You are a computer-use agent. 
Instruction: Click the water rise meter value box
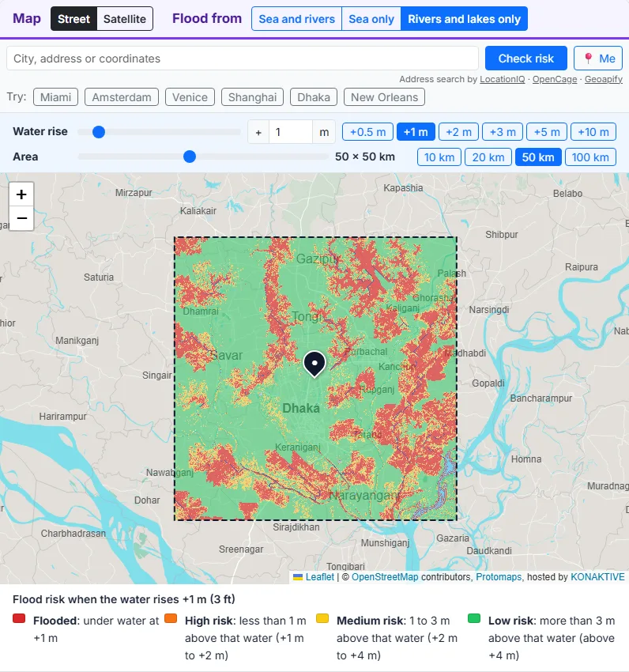(291, 132)
